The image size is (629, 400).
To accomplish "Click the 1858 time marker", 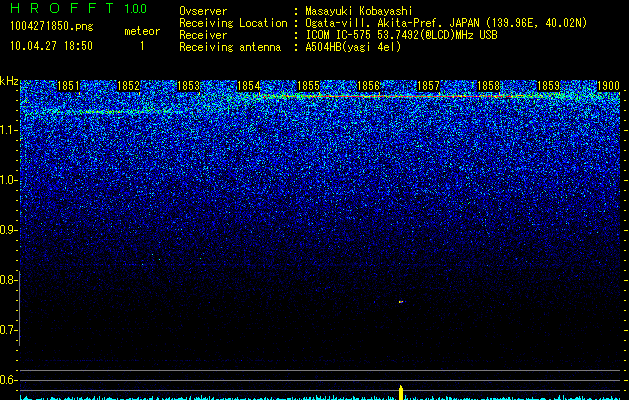I will [489, 86].
